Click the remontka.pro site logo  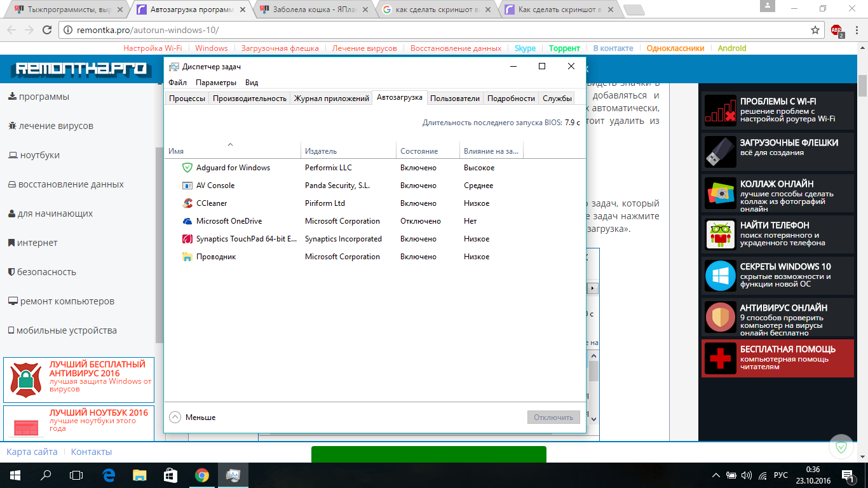(81, 68)
